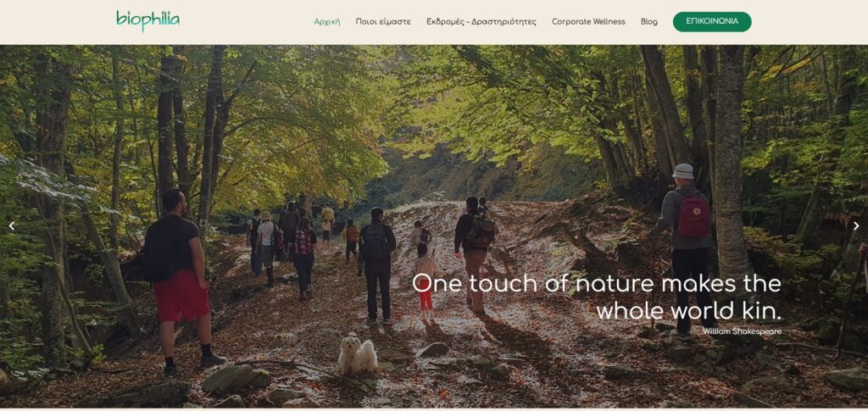Click the green ΕΠΙΚΟΙΝΩΝΙΑ button
The height and width of the screenshot is (411, 868).
pos(712,21)
